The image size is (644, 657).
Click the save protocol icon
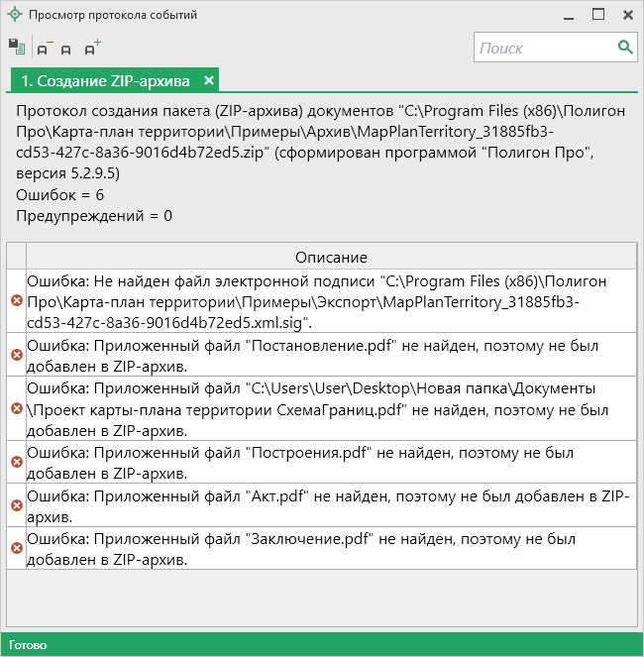click(16, 47)
